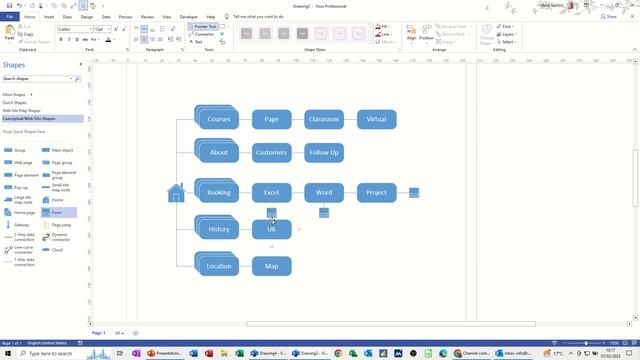Image resolution: width=640 pixels, height=360 pixels.
Task: Select the Cloud shape in stencil
Action: click(x=52, y=250)
